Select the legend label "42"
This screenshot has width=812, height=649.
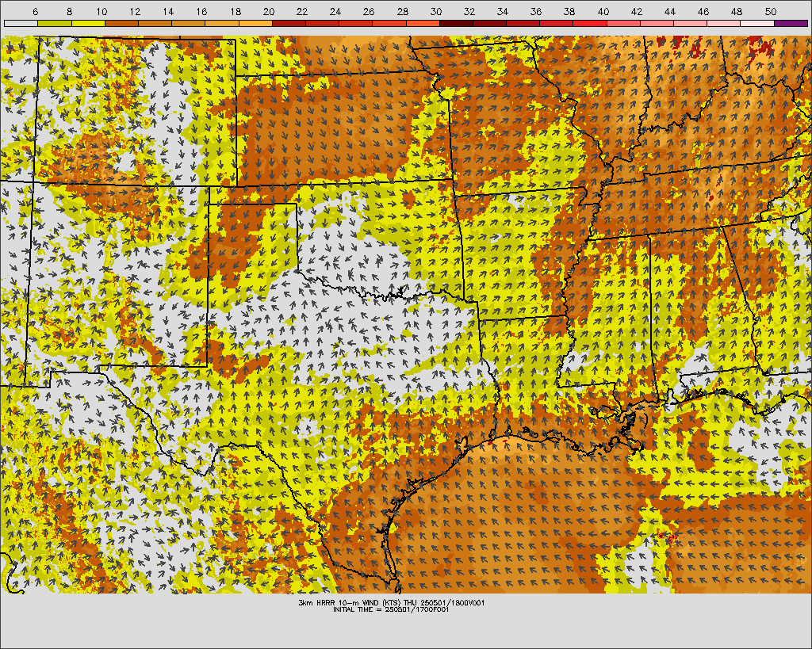[637, 11]
